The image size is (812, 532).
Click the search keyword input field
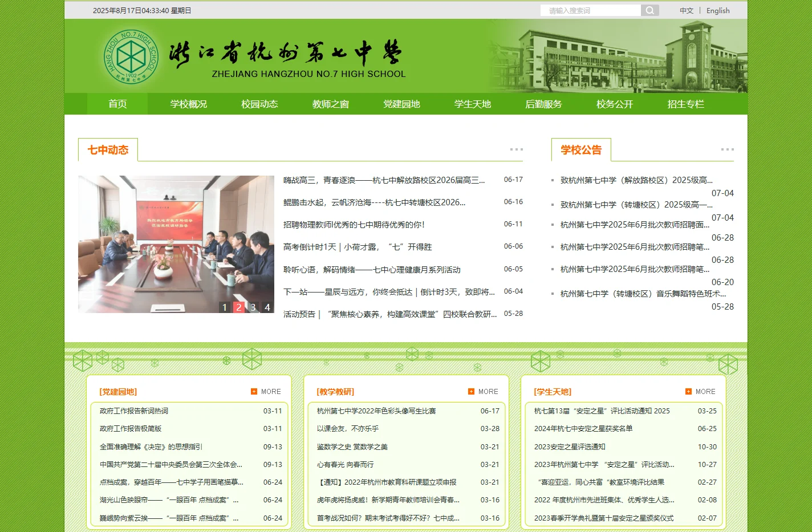(591, 10)
